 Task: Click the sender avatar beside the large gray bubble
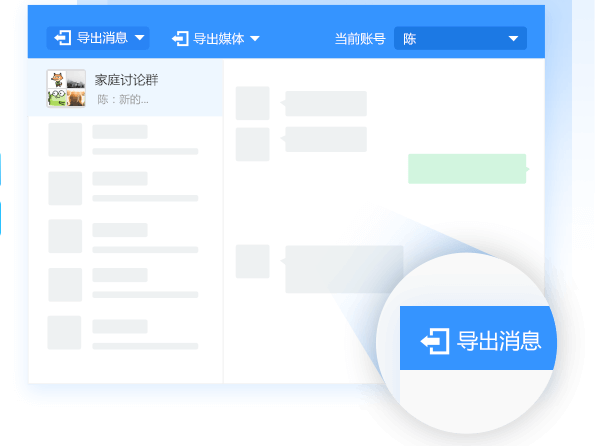pyautogui.click(x=253, y=261)
